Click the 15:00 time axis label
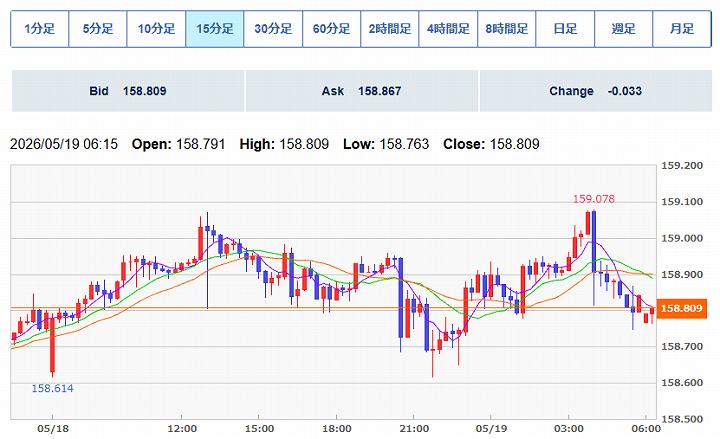Screen dimensions: 720x439 click(x=259, y=429)
